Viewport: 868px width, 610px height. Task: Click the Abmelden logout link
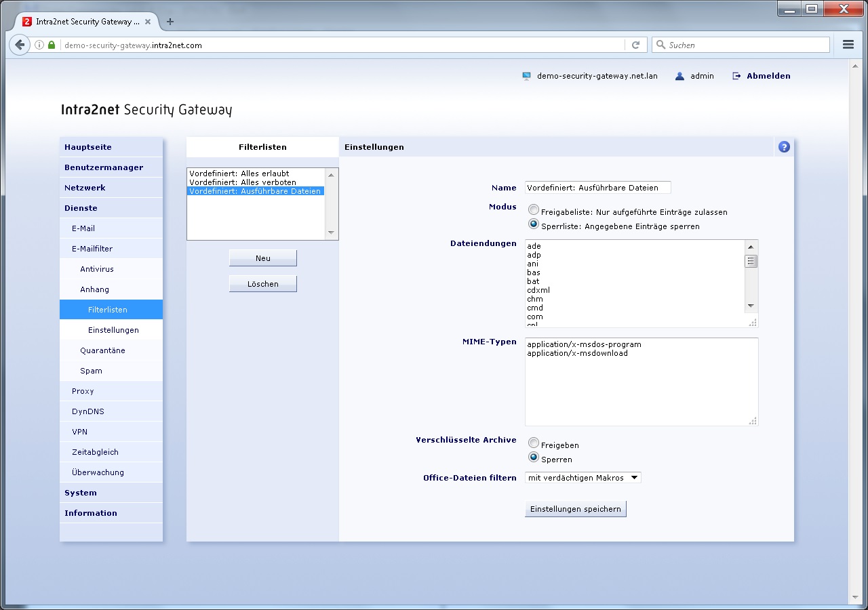click(768, 76)
